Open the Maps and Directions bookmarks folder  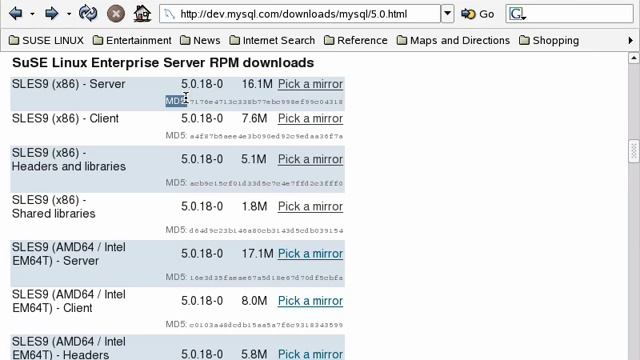(x=453, y=40)
